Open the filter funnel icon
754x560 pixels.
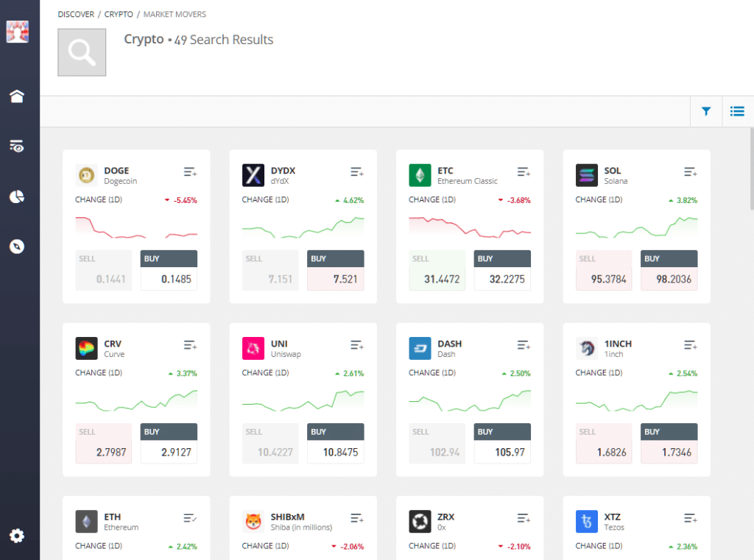coord(706,112)
